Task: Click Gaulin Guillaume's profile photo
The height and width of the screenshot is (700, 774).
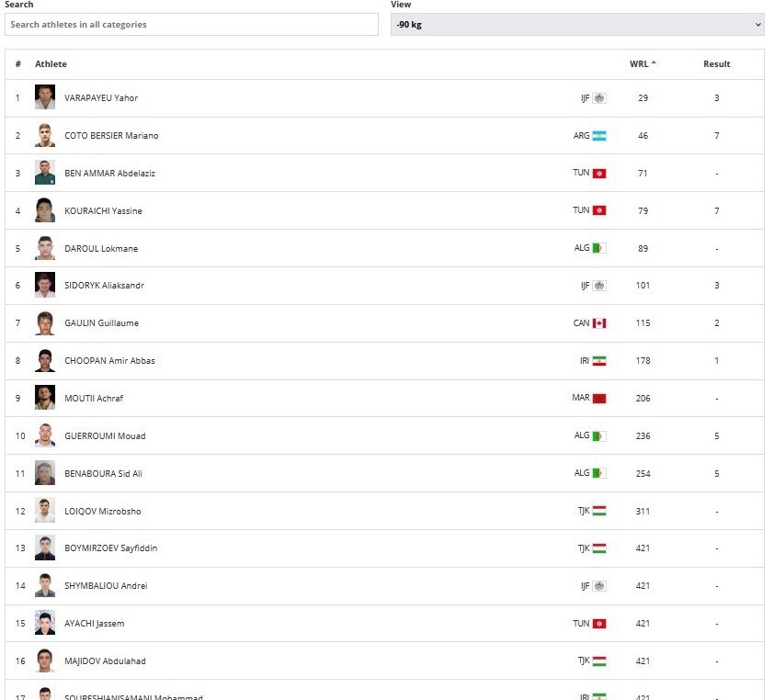Action: [45, 323]
